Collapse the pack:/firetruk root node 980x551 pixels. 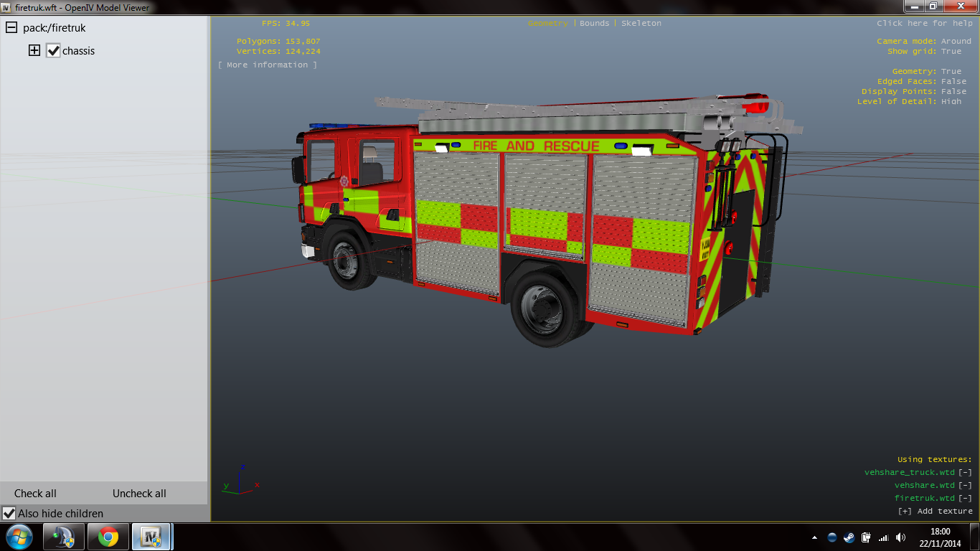pos(11,28)
